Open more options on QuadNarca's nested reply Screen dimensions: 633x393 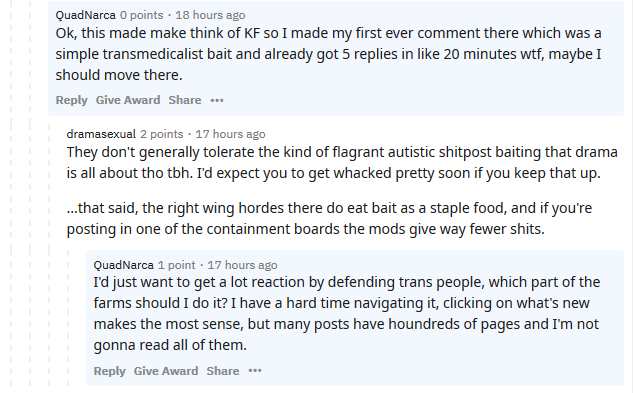click(x=255, y=371)
